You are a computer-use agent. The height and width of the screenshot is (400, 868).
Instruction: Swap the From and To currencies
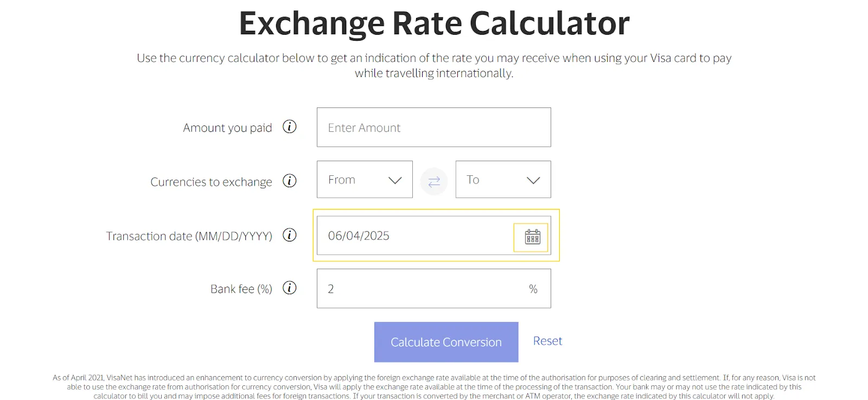[x=433, y=181]
